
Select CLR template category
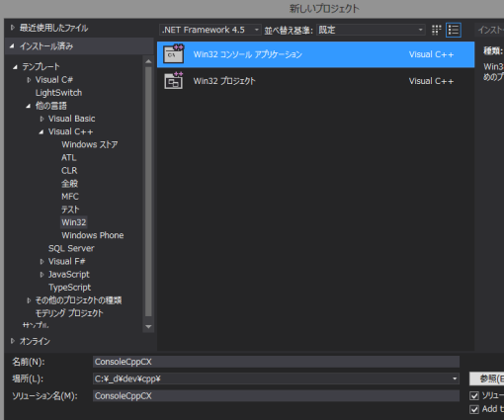click(69, 171)
